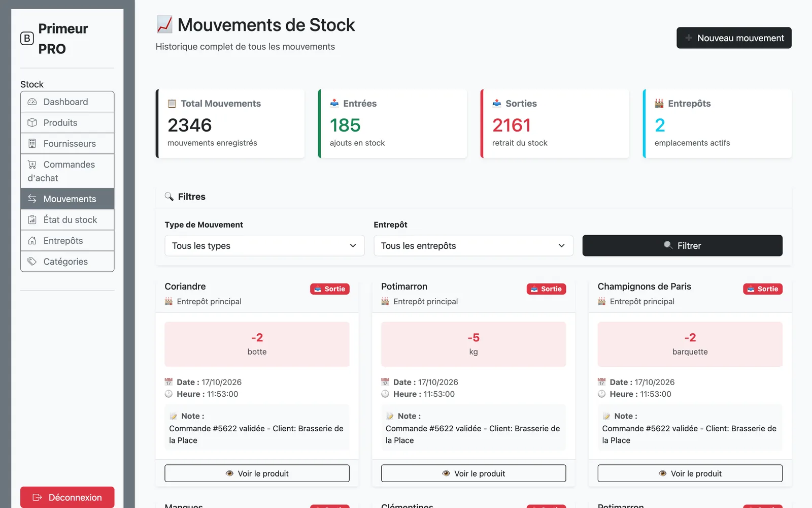The height and width of the screenshot is (508, 812).
Task: Click Entrepôt principal under Champignons de Paris
Action: (x=642, y=301)
